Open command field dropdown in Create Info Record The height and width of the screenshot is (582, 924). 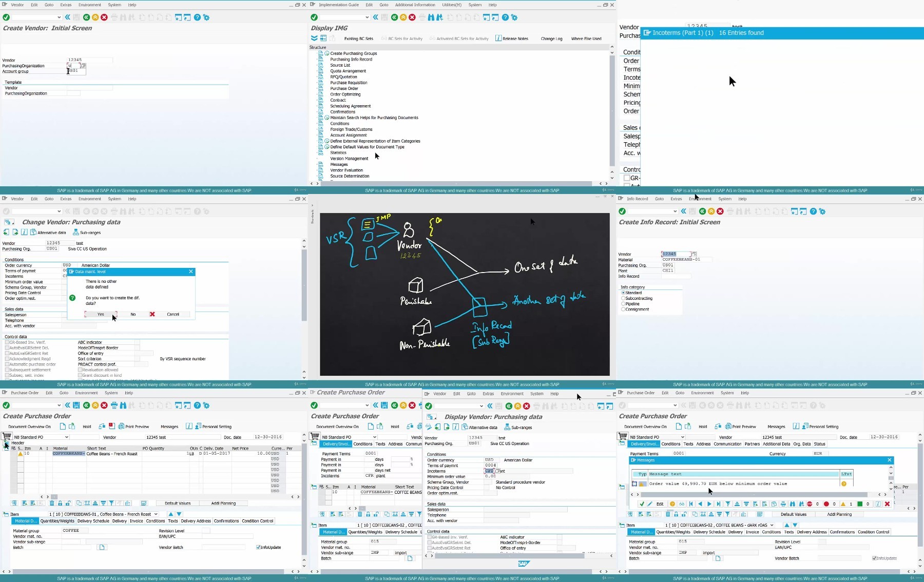pyautogui.click(x=675, y=211)
